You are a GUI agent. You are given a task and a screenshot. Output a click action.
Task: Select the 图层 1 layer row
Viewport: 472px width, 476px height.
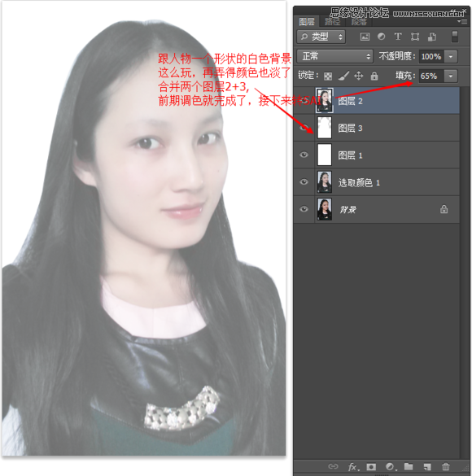pyautogui.click(x=377, y=155)
